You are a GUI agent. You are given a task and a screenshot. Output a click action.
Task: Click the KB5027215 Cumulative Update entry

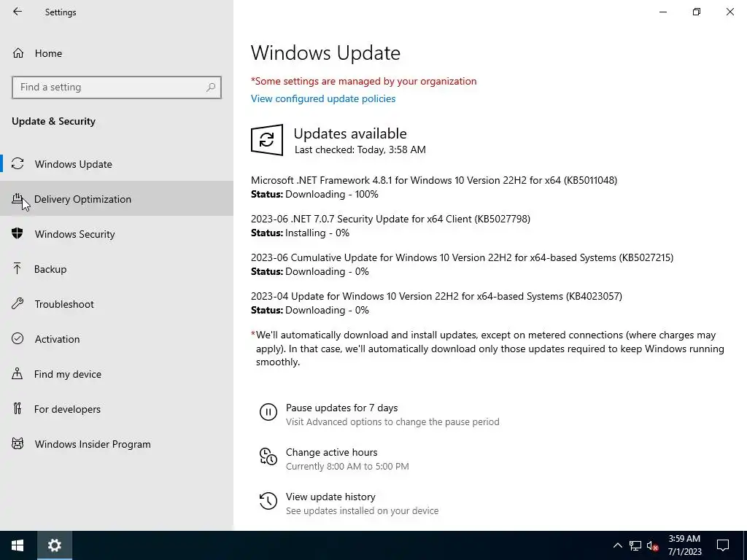click(462, 257)
